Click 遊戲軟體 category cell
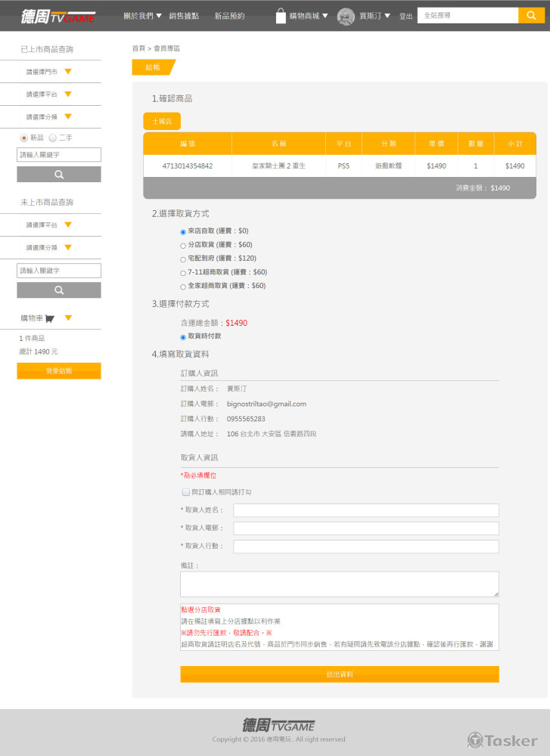The height and width of the screenshot is (756, 550). 388,166
